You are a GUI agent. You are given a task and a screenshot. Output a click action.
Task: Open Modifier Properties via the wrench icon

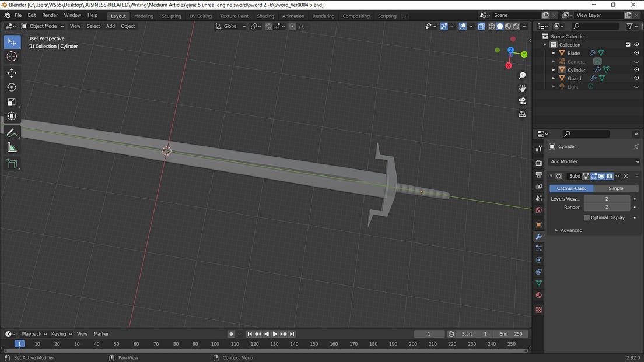[538, 236]
